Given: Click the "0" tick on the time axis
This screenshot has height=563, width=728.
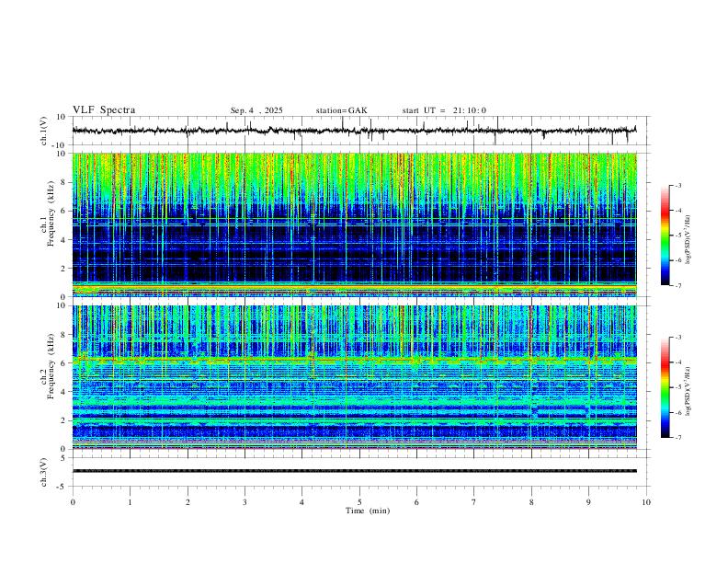Looking at the screenshot, I should [x=73, y=502].
